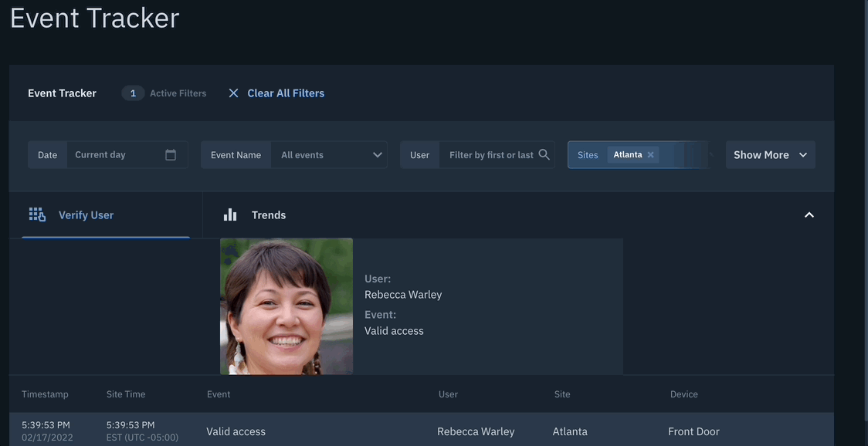Viewport: 868px width, 446px height.
Task: Open the calendar icon in Date filter
Action: click(x=171, y=155)
